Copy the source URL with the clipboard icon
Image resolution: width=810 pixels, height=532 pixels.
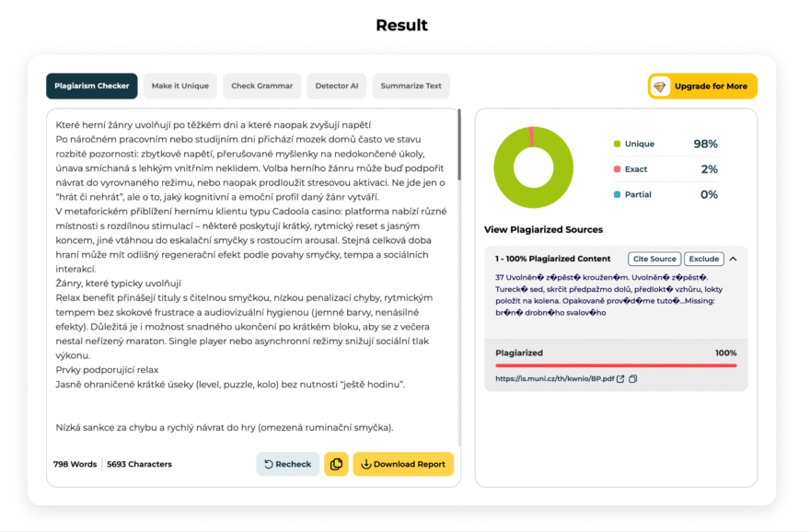tap(633, 378)
